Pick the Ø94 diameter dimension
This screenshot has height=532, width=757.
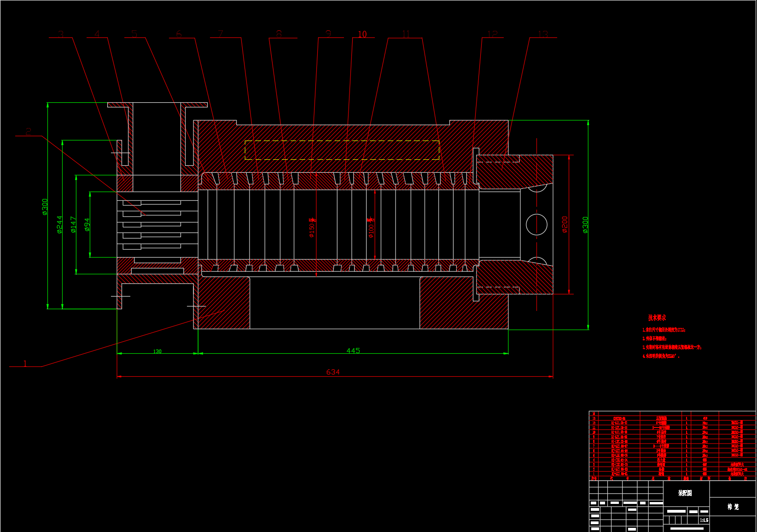(87, 225)
